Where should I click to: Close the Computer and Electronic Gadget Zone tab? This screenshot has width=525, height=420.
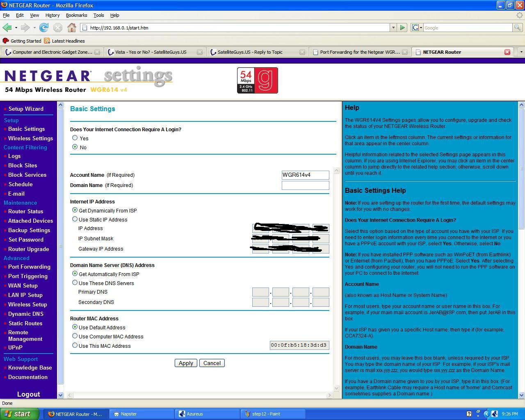97,52
